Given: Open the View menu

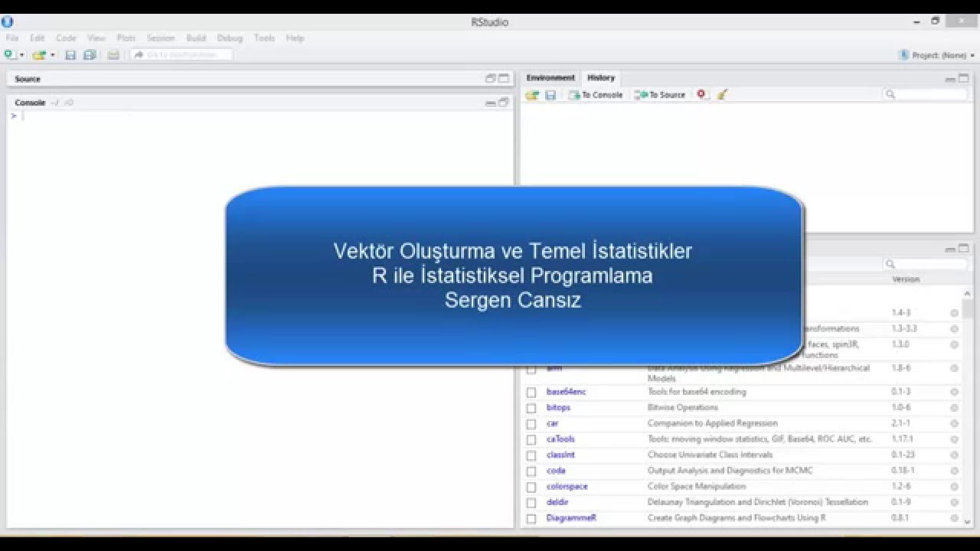Looking at the screenshot, I should click(x=96, y=37).
